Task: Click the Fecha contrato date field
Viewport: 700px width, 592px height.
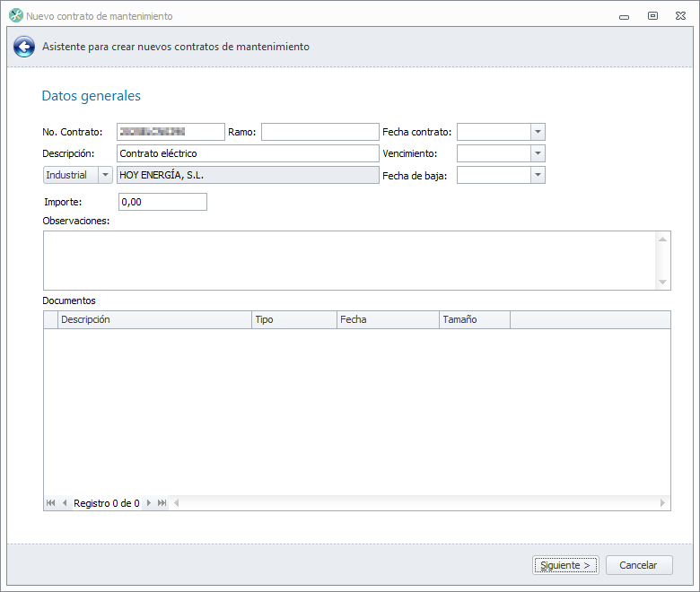Action: point(494,132)
